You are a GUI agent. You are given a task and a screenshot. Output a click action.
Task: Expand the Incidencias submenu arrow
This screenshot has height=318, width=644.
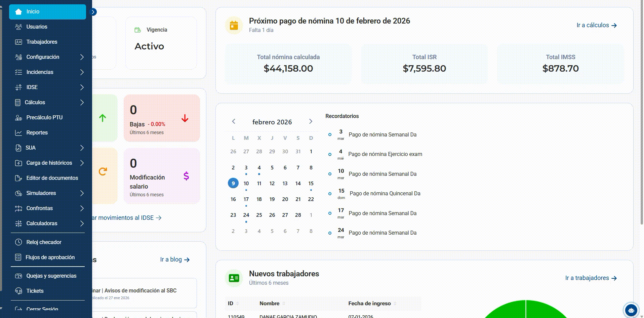tap(82, 72)
